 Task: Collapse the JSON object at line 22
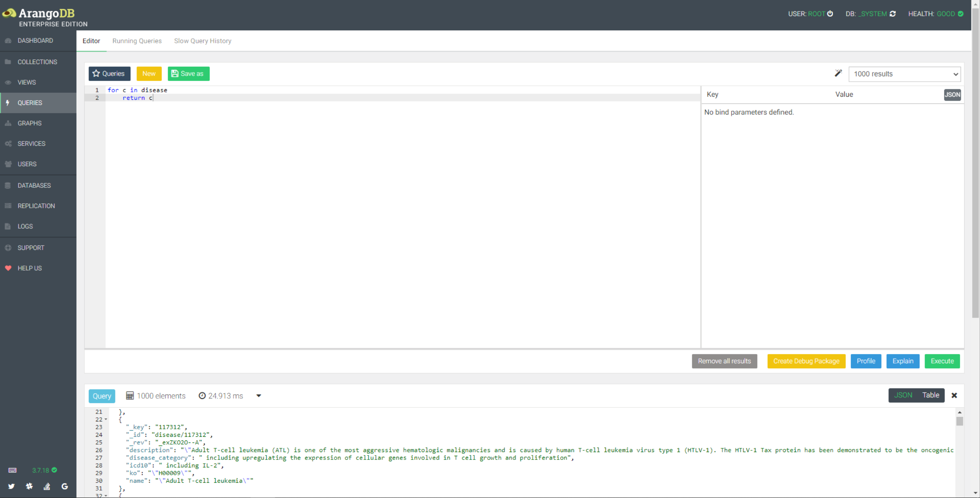tap(106, 419)
